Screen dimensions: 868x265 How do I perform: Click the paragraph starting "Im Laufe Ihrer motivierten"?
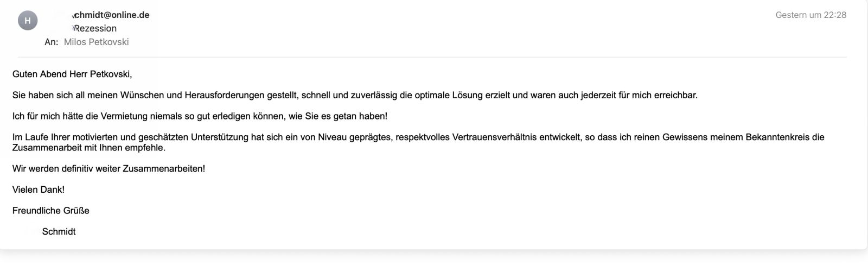coord(418,142)
